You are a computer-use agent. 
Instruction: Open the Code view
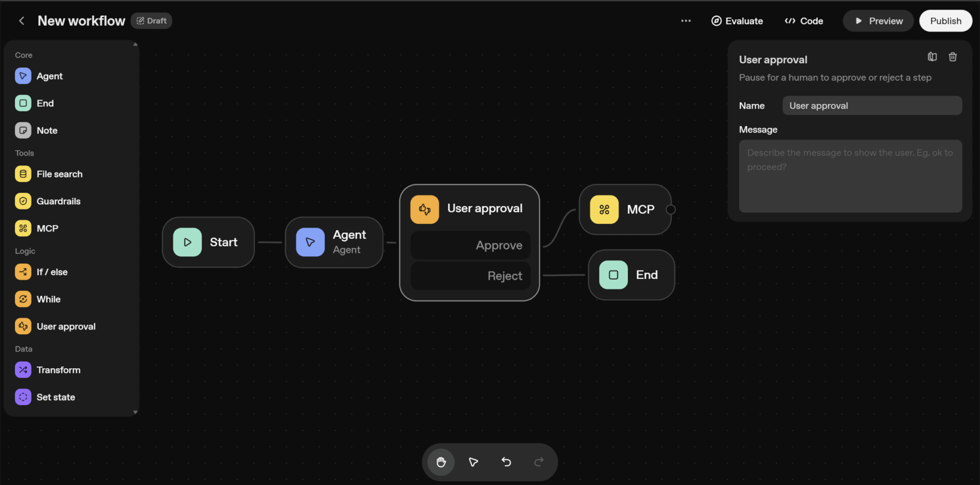tap(804, 21)
